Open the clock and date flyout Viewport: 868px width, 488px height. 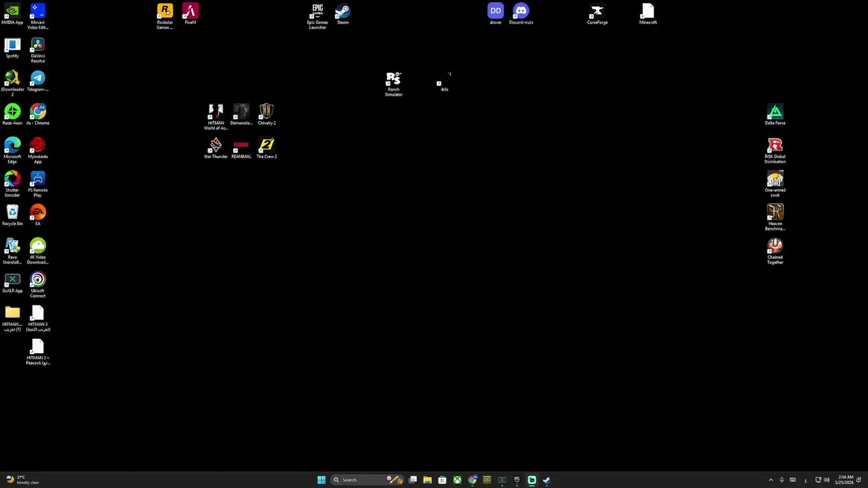pos(845,480)
